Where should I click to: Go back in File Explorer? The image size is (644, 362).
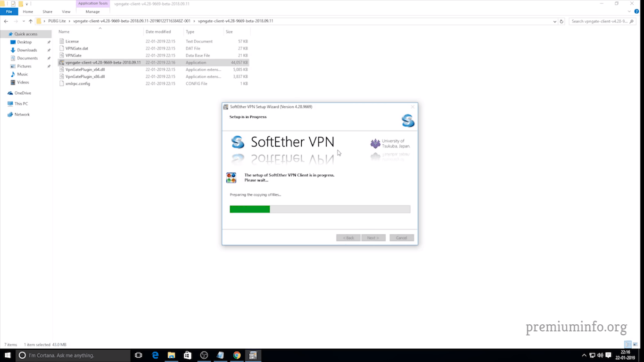click(6, 21)
